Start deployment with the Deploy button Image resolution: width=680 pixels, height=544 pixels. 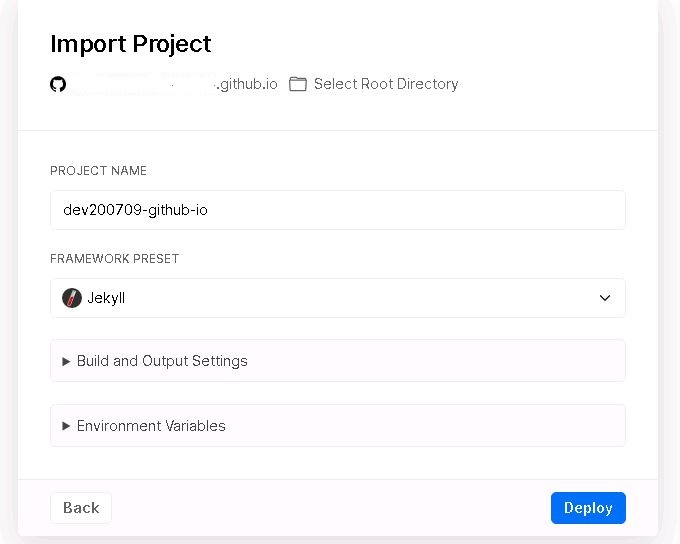[588, 508]
